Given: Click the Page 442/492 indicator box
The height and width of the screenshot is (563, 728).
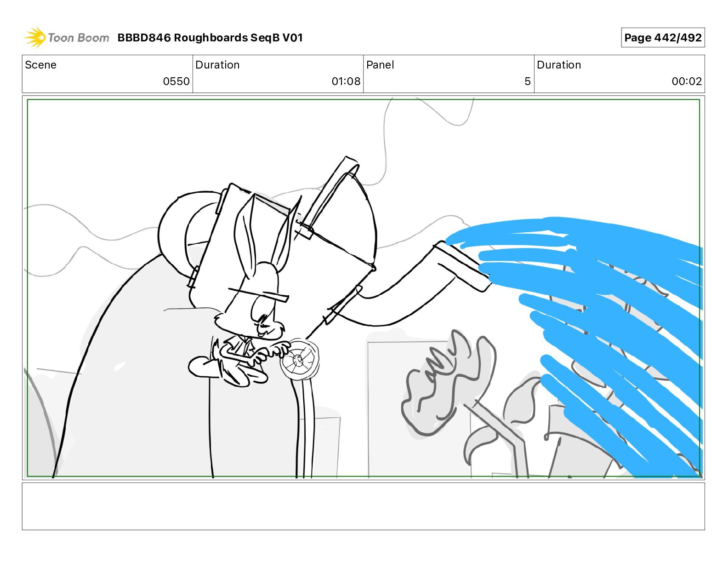Looking at the screenshot, I should (663, 38).
